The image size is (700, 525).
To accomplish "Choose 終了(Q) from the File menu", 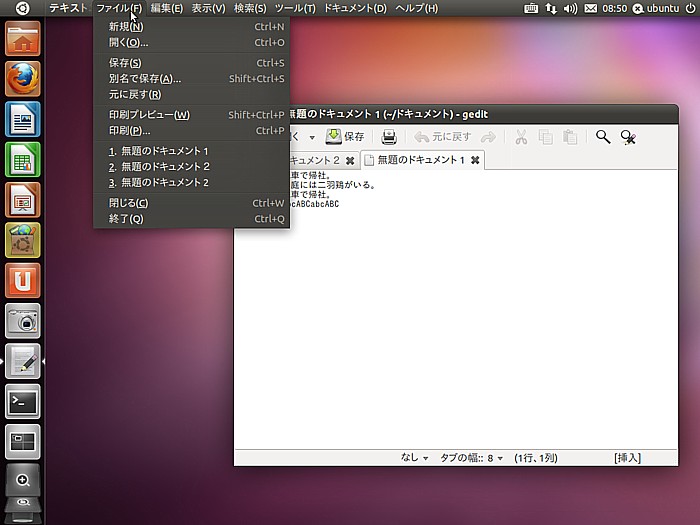I will [x=192, y=219].
